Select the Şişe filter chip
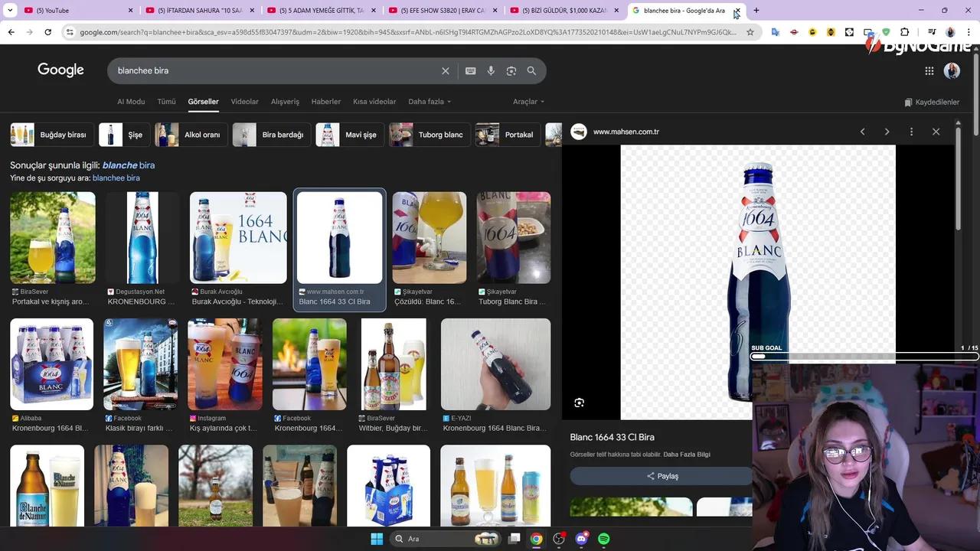980x551 pixels. point(124,135)
